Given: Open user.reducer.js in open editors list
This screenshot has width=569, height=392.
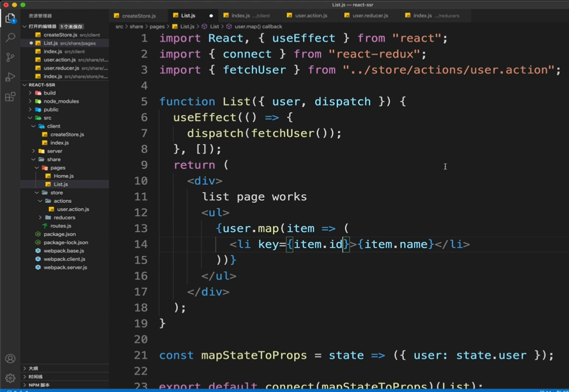Looking at the screenshot, I should [x=65, y=68].
